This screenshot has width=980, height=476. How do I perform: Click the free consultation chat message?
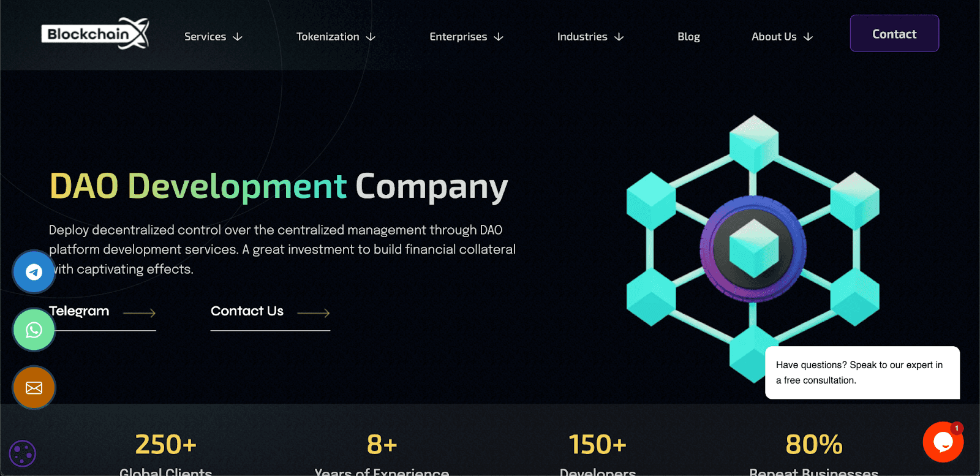[862, 372]
